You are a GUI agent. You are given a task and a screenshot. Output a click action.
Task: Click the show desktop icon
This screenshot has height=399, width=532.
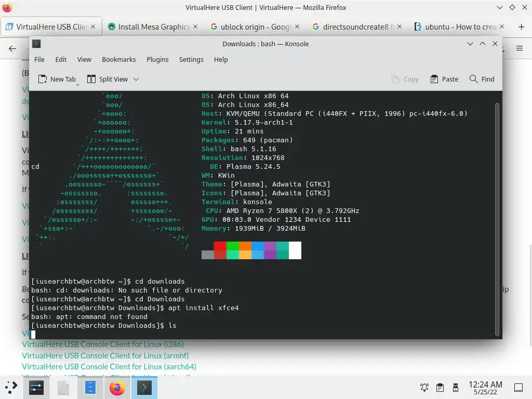point(518,387)
